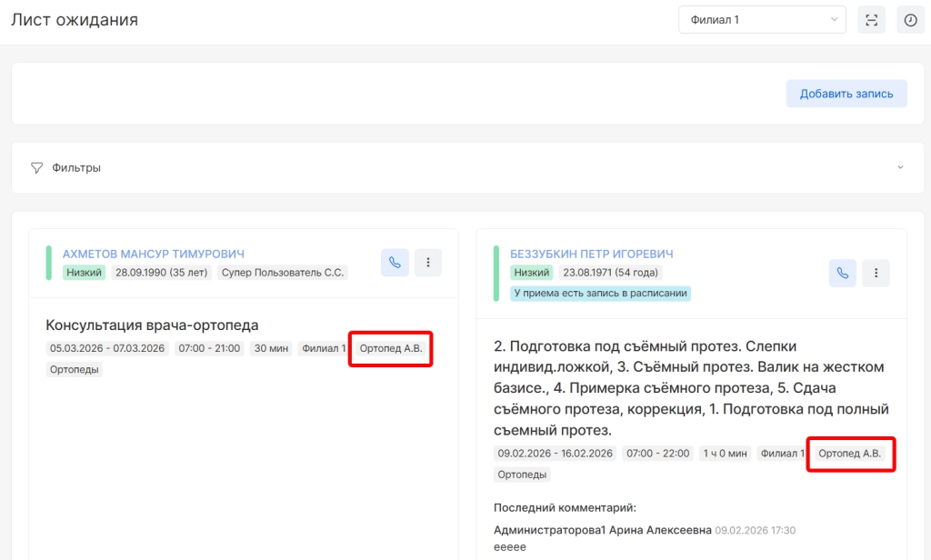Call patient Беззубкин with phone icon
This screenshot has height=560, width=931.
pos(843,273)
